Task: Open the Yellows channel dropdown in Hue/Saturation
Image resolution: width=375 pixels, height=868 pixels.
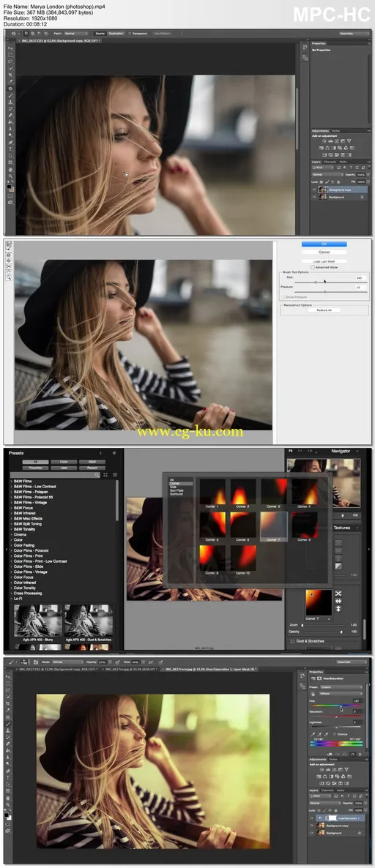Action: pyautogui.click(x=340, y=693)
